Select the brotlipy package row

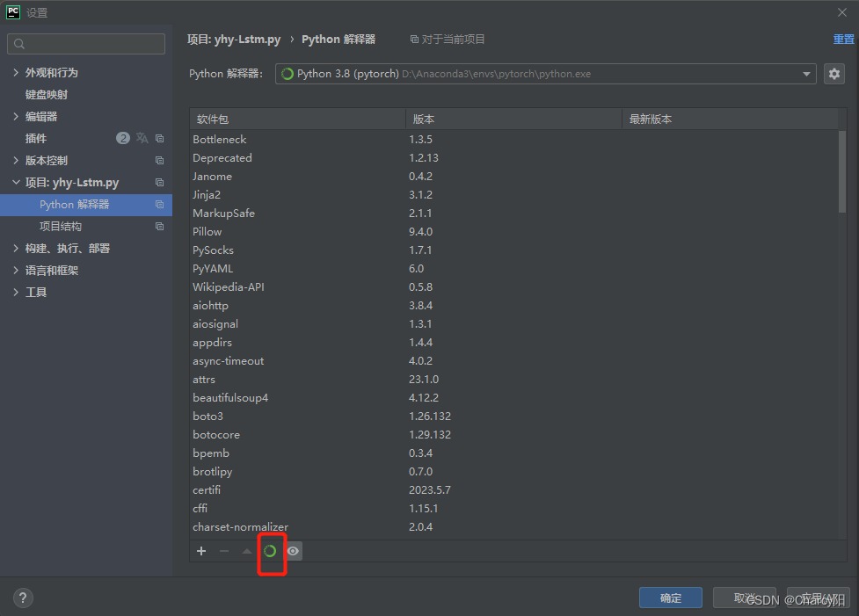513,471
